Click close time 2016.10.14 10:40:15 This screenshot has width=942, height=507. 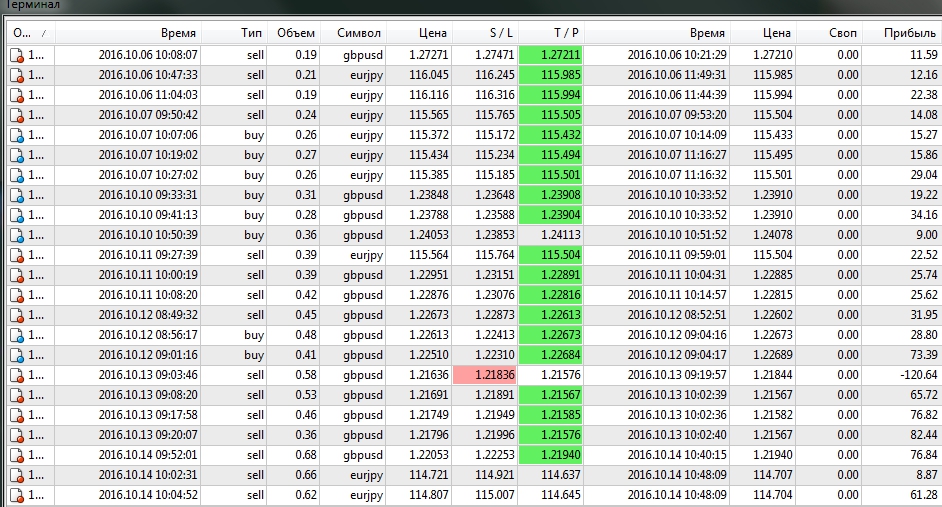tap(677, 455)
